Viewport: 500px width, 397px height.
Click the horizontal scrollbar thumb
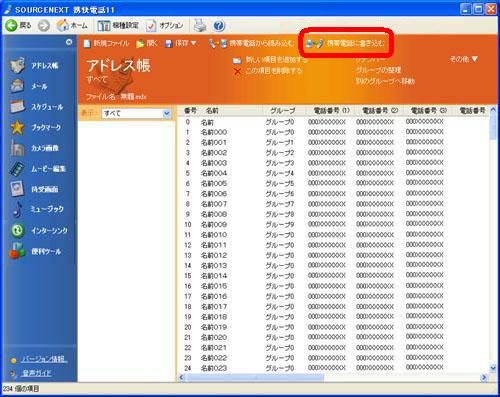255,377
